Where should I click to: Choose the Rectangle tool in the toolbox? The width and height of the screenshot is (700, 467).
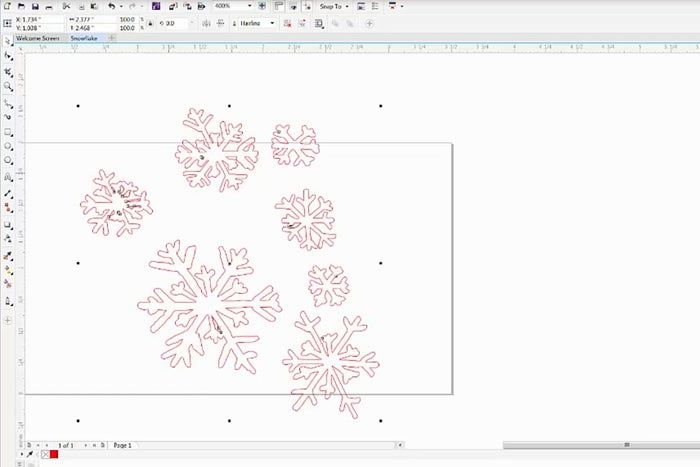tap(8, 132)
